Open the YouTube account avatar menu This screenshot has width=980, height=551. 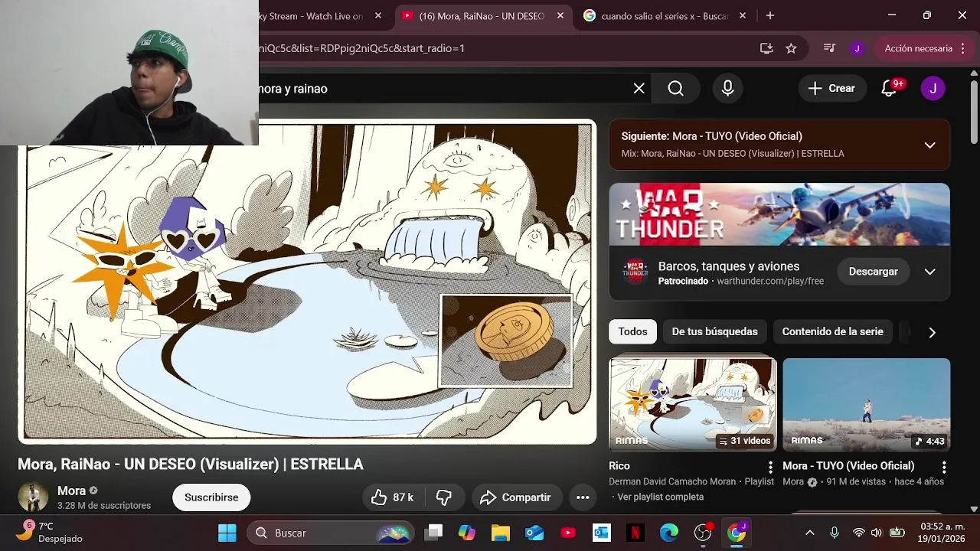click(933, 88)
